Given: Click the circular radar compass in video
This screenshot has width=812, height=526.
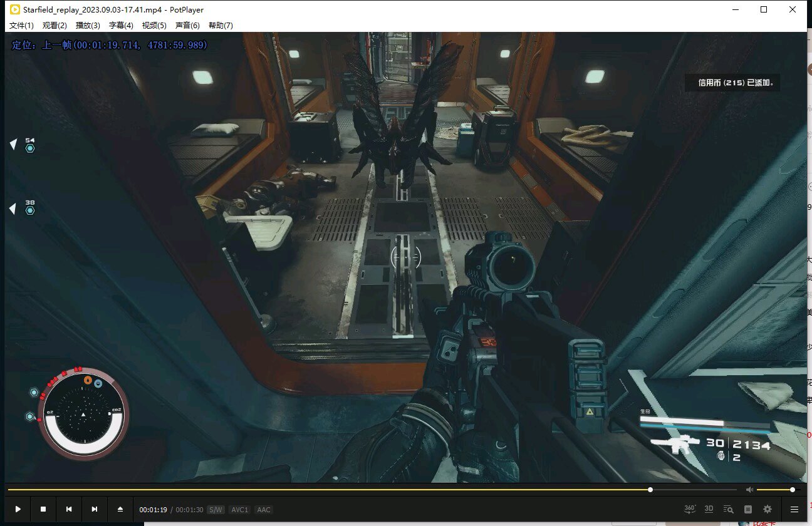Looking at the screenshot, I should tap(83, 415).
